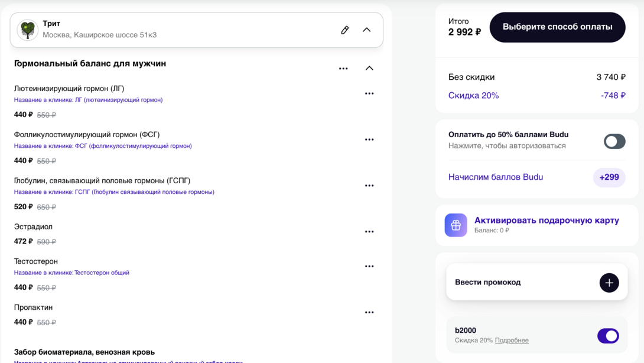The width and height of the screenshot is (644, 363).
Task: Open three-dot menu for Лютеинизирующий гормон (ЛГ)
Action: (x=369, y=93)
